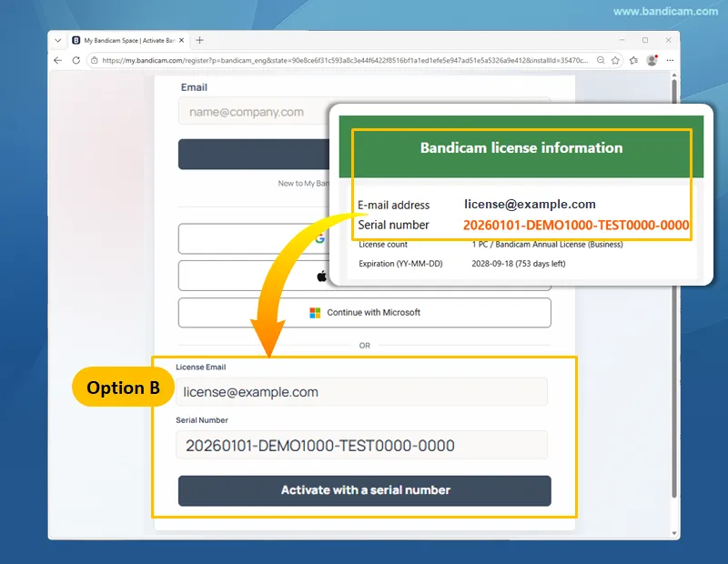Reload the page with the refresh icon
Viewport: 728px width, 564px height.
pyautogui.click(x=76, y=60)
